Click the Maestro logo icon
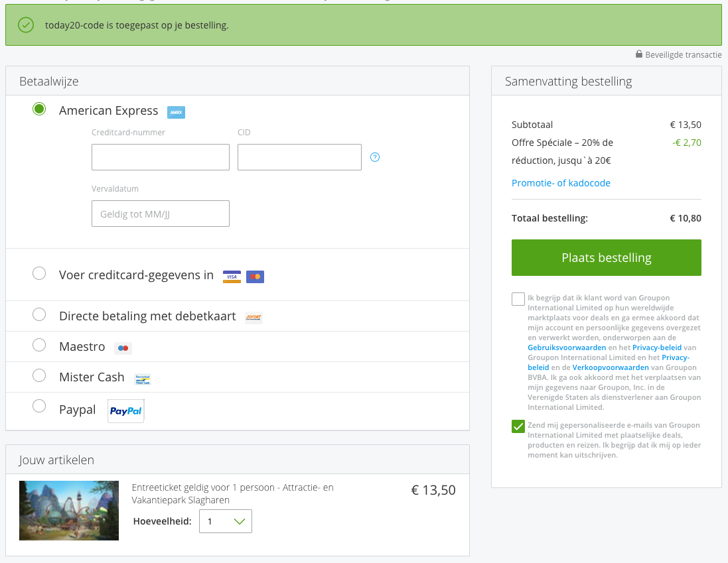 point(123,347)
